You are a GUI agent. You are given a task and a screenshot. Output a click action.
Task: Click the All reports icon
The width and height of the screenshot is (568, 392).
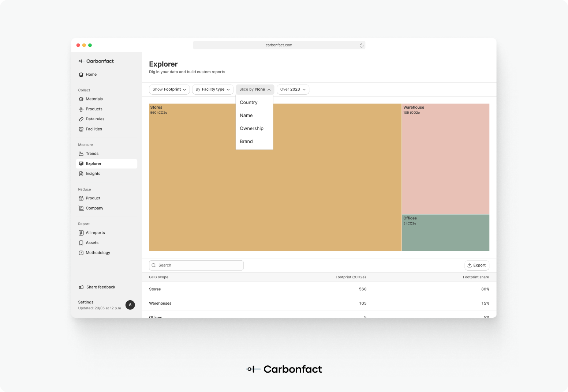(81, 233)
